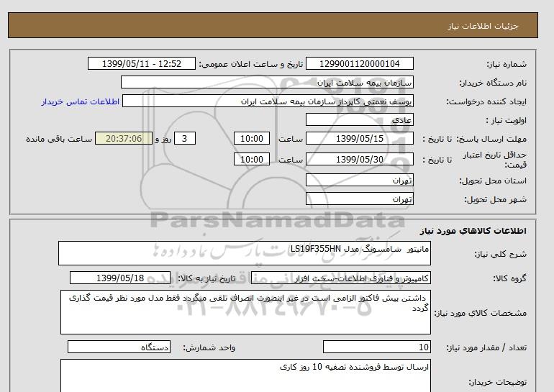
Task: Click the label اولویت نیاز
Action: pos(507,120)
